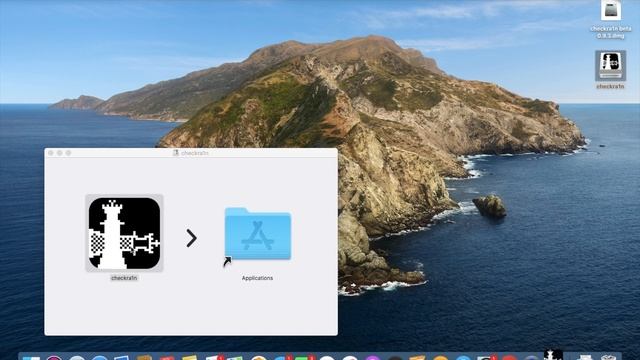
Task: Select the mounted checkra1n volume on the desktop
Action: point(610,65)
